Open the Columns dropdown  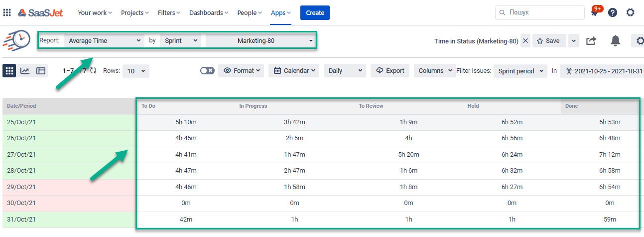pyautogui.click(x=434, y=71)
